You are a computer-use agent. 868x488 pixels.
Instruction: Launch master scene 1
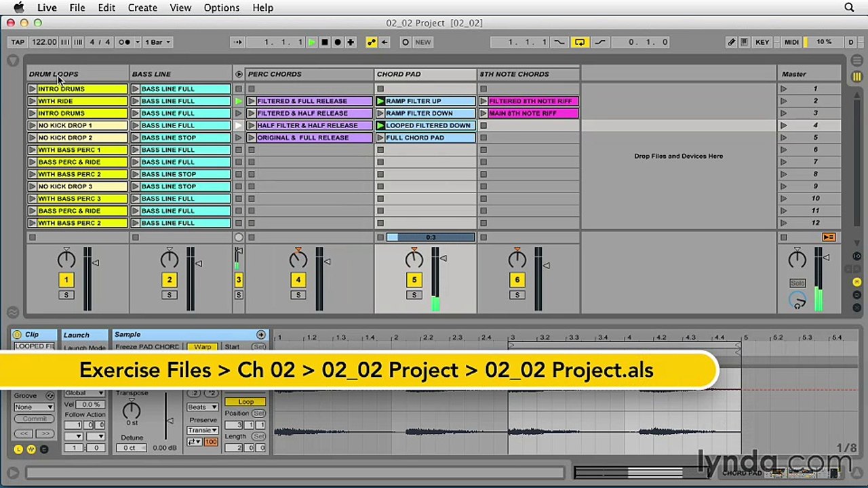pos(784,89)
